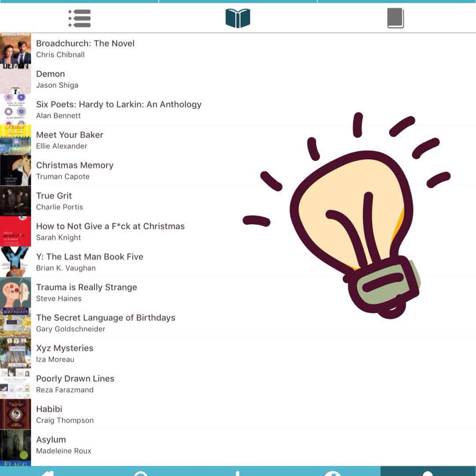Viewport: 476px width, 476px height.
Task: Switch to the list view tab icon
Action: coord(79,19)
